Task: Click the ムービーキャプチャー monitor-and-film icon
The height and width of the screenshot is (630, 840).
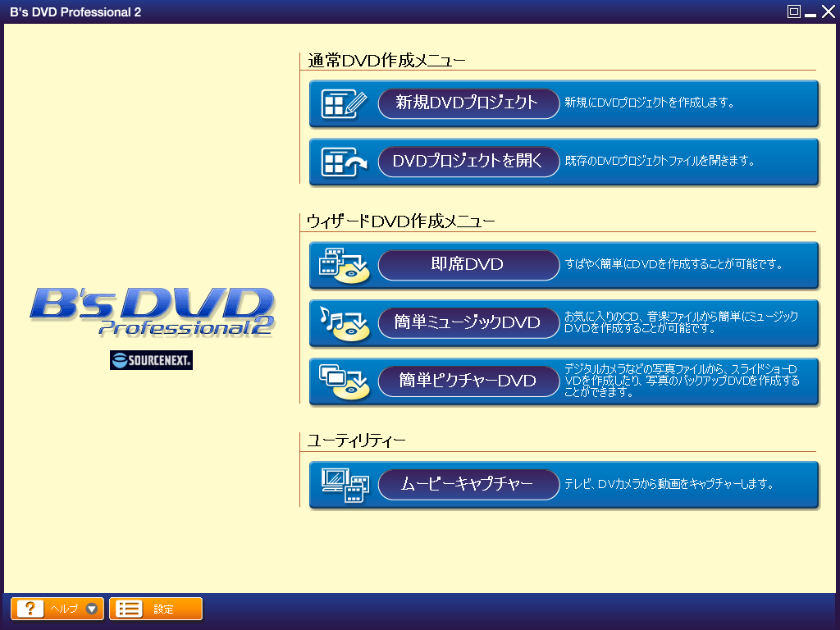Action: 345,485
